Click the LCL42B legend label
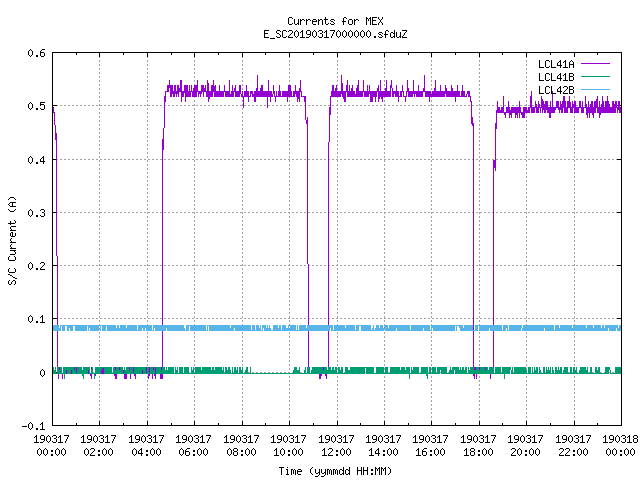The image size is (640, 480). click(556, 90)
